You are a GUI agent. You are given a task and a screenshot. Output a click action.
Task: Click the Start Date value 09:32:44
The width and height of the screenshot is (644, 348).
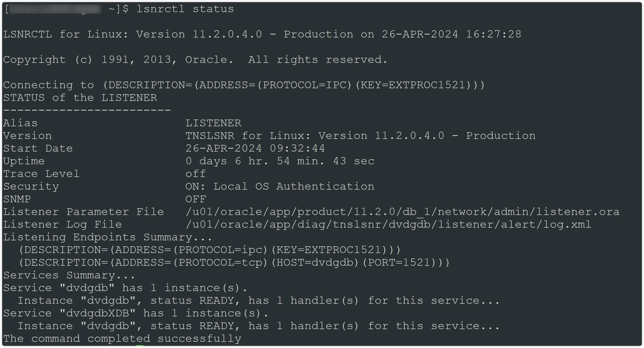click(x=297, y=148)
